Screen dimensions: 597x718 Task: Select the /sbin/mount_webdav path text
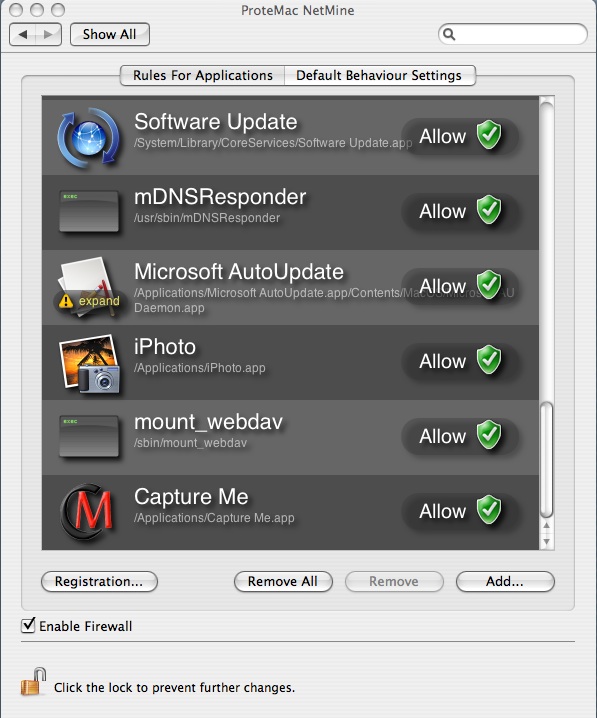click(x=190, y=443)
